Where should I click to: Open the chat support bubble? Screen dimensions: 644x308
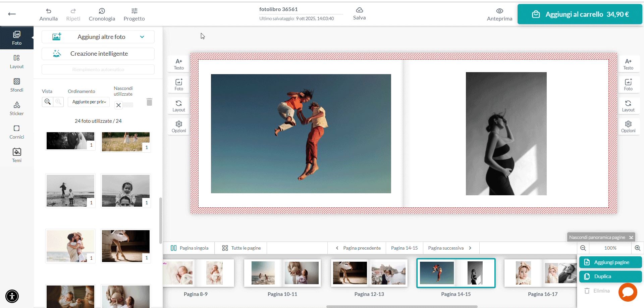(628, 292)
